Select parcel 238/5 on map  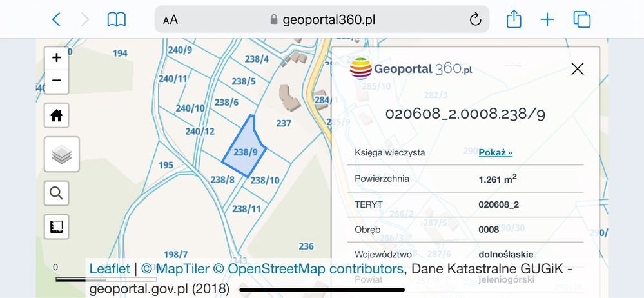(x=244, y=81)
